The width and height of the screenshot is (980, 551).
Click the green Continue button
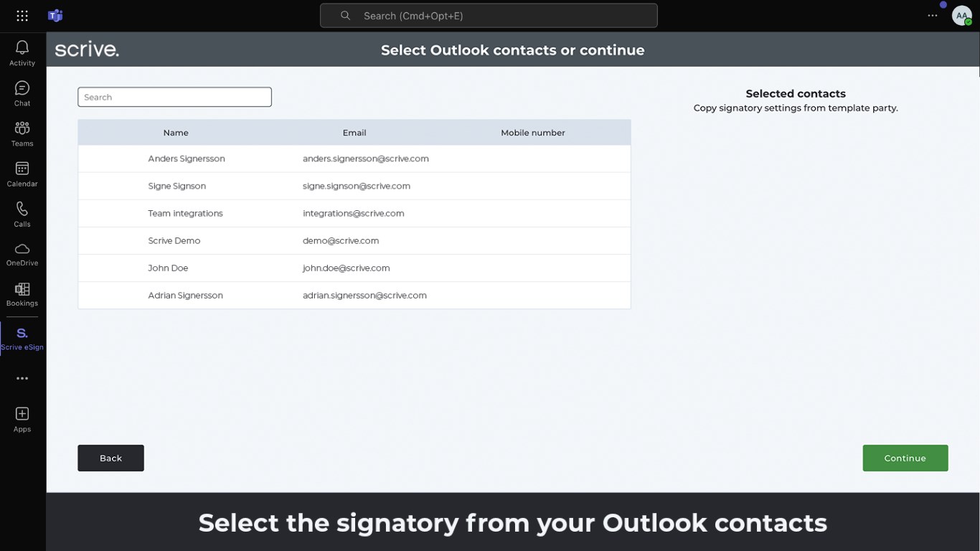point(905,458)
